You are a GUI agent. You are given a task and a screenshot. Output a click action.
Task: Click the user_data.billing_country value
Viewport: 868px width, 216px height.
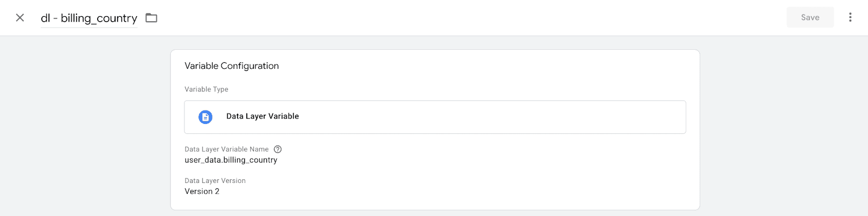(231, 160)
